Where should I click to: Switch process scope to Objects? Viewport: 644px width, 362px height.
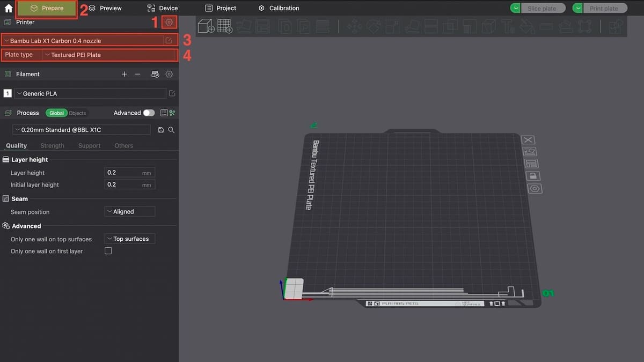77,113
